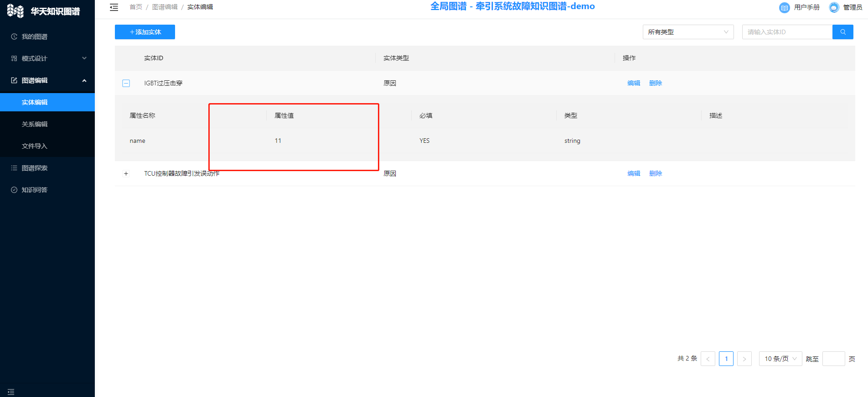
Task: Go to next page arrow
Action: (x=744, y=359)
